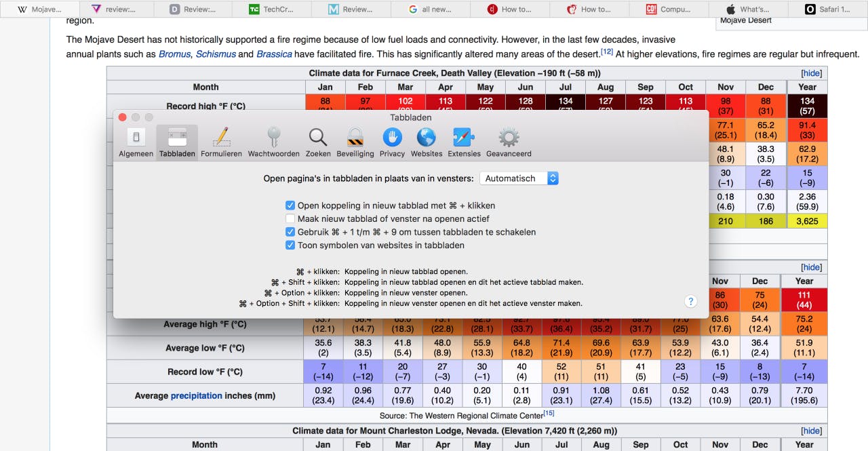Click 'Record high °F (°C)' row header

coord(205,106)
